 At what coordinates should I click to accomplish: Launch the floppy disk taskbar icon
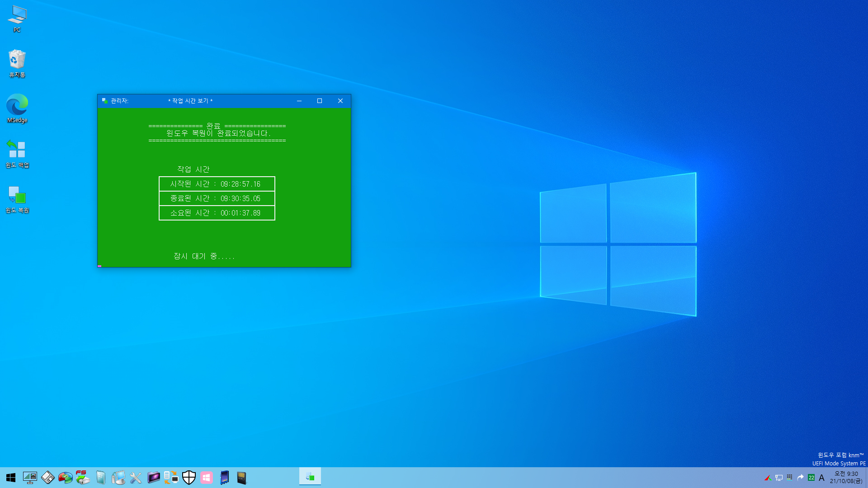pyautogui.click(x=47, y=478)
